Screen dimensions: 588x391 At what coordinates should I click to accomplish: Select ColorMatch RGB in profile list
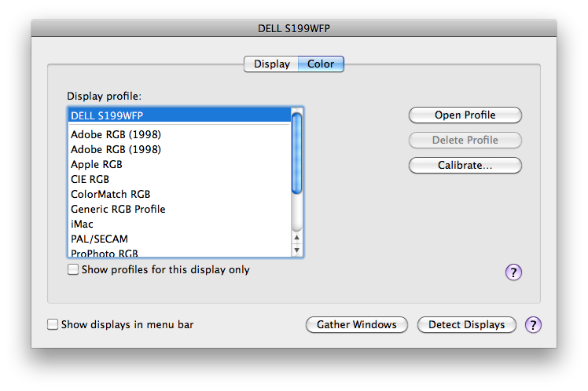pyautogui.click(x=180, y=195)
